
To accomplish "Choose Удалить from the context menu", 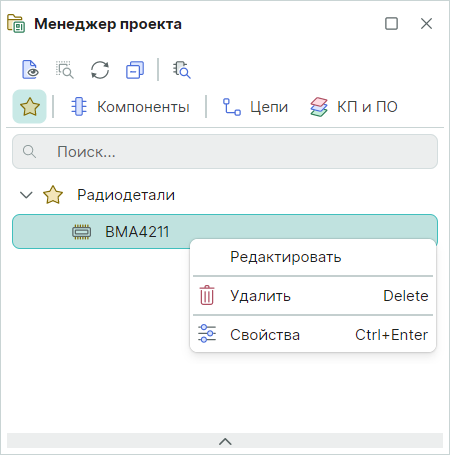I will click(x=313, y=296).
